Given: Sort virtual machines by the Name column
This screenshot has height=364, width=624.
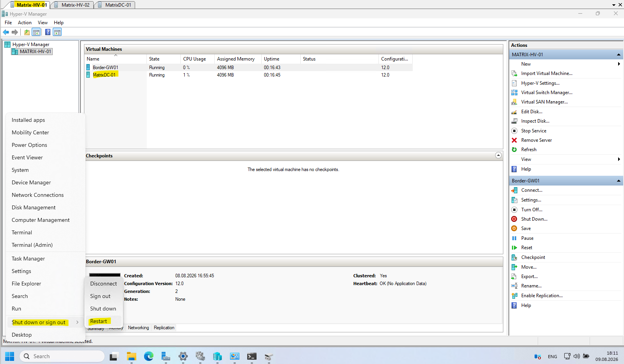Looking at the screenshot, I should 116,59.
